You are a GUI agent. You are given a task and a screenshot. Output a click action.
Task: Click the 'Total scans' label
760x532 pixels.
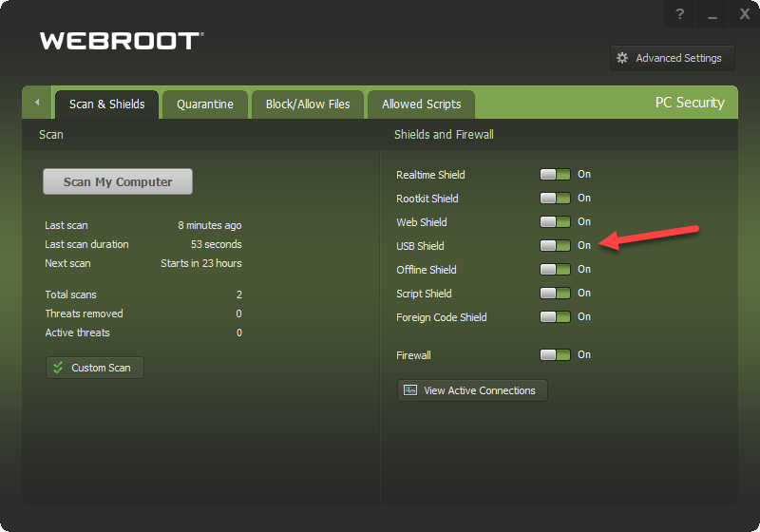(70, 294)
